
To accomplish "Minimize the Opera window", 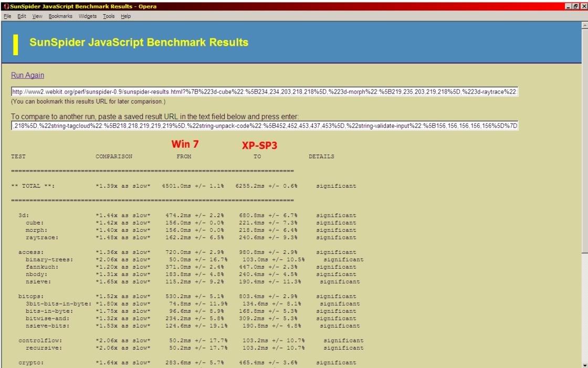I will [x=569, y=6].
